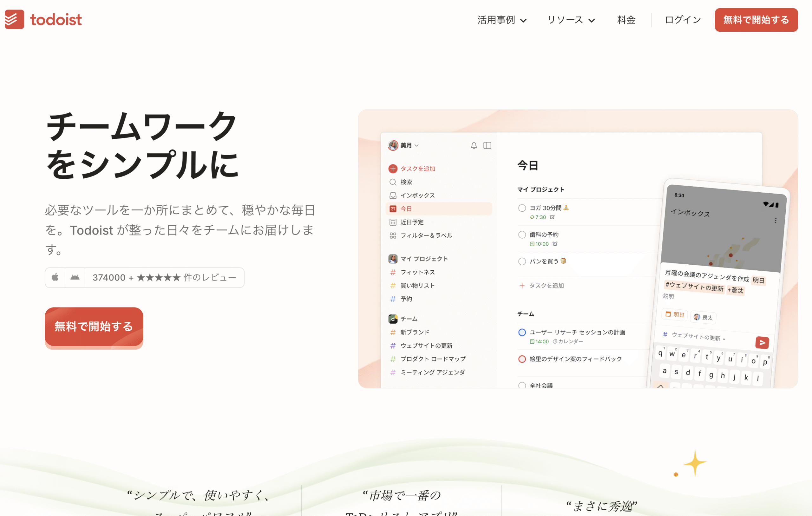Click the 14:00 due time label
The height and width of the screenshot is (516, 812).
[539, 341]
